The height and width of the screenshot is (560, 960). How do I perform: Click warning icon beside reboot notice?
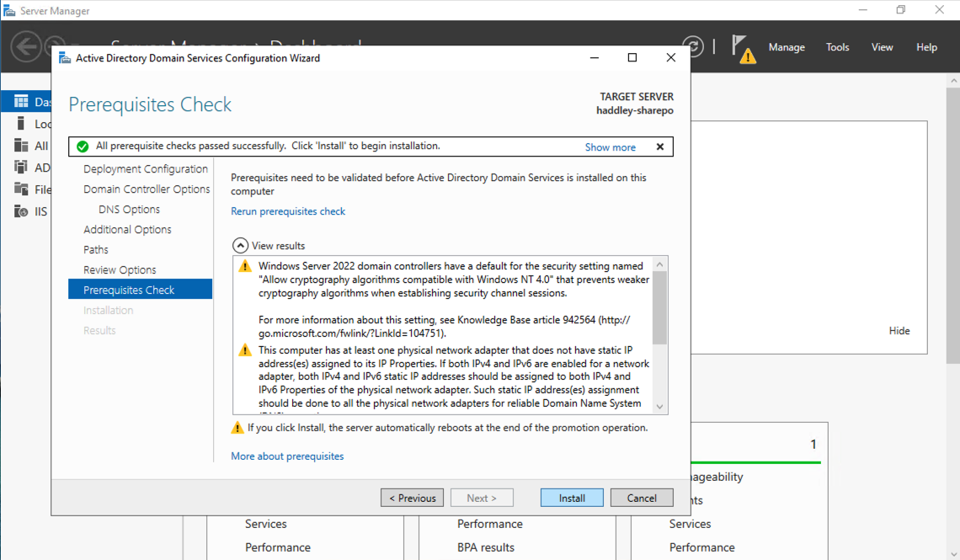tap(237, 427)
